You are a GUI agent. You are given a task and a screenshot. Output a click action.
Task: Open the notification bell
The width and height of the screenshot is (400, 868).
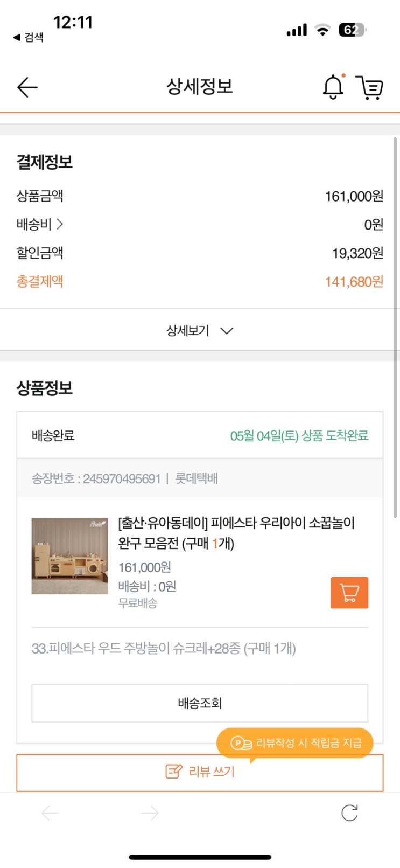click(333, 87)
